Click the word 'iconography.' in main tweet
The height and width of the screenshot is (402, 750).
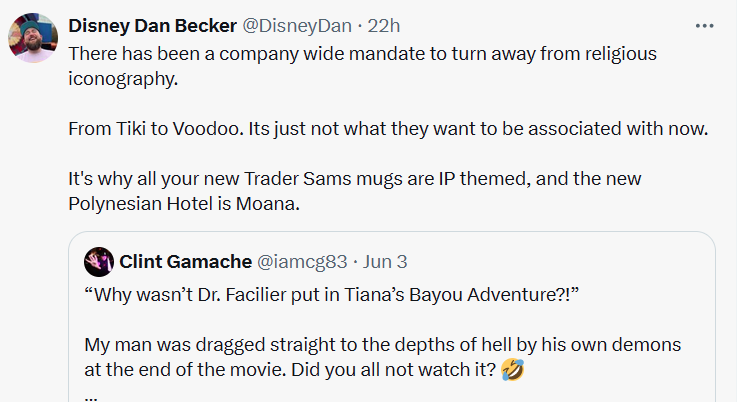[x=123, y=79]
